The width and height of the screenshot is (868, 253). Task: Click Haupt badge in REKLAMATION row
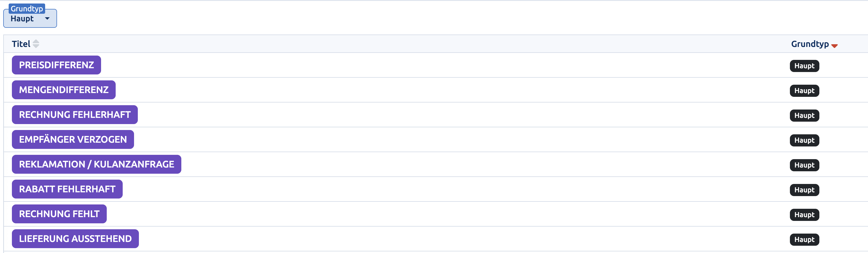click(804, 165)
